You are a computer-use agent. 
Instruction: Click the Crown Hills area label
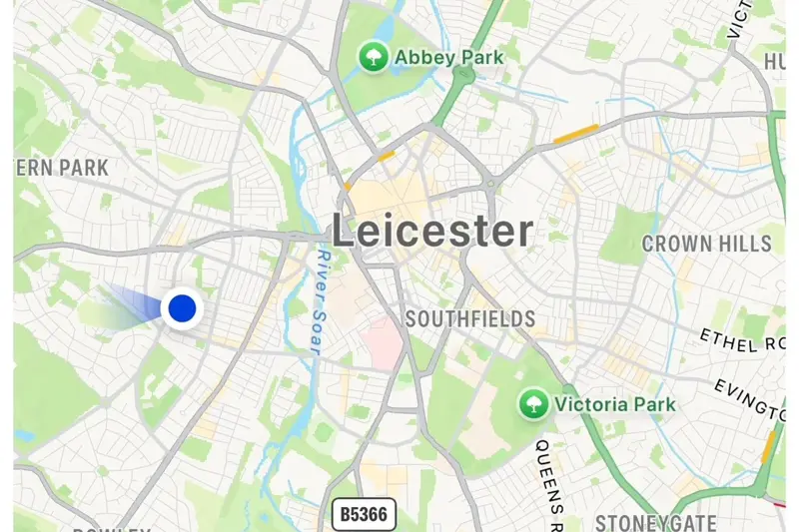coord(707,244)
